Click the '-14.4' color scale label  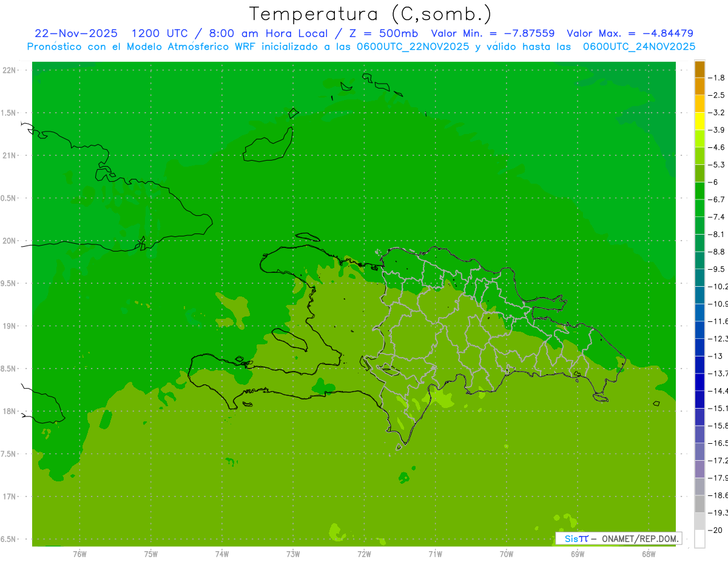point(718,391)
